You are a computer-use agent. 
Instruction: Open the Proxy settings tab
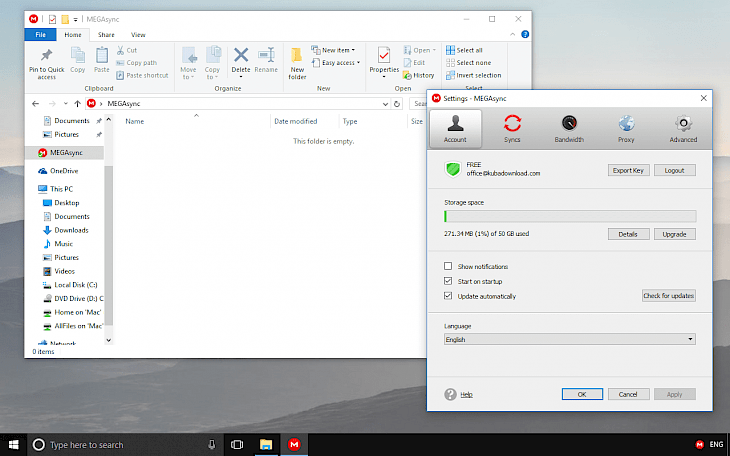[x=626, y=129]
